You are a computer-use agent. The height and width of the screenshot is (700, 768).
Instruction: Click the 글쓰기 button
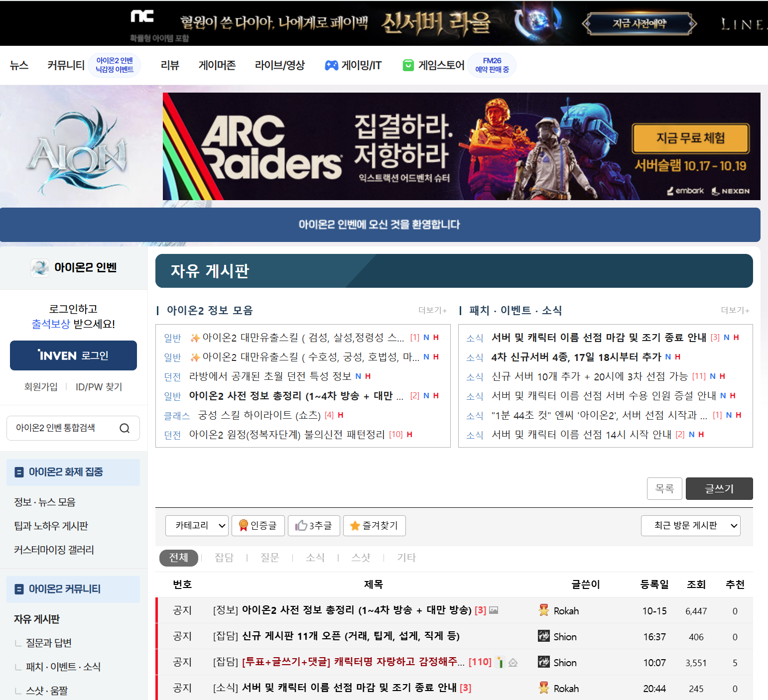click(719, 489)
